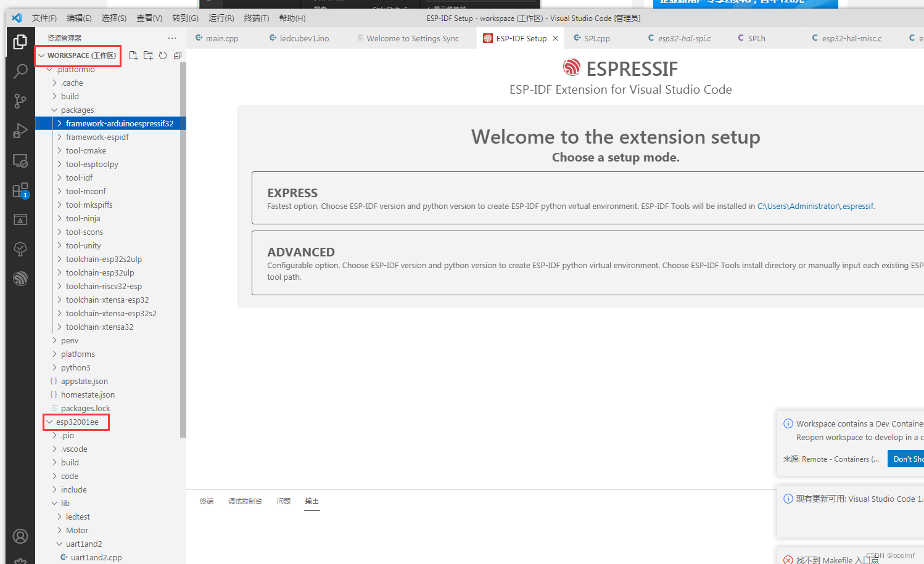Open the Accounts menu in activity bar
This screenshot has width=924, height=564.
pos(20,536)
